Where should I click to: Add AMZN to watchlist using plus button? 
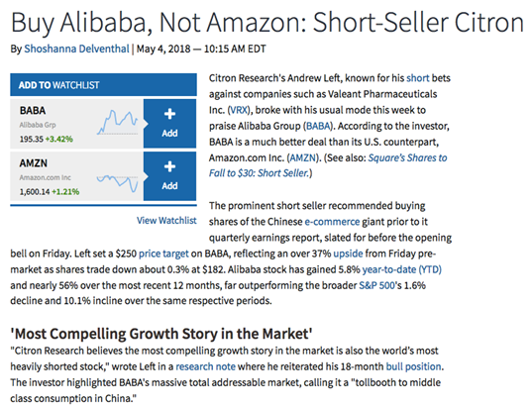pos(169,176)
